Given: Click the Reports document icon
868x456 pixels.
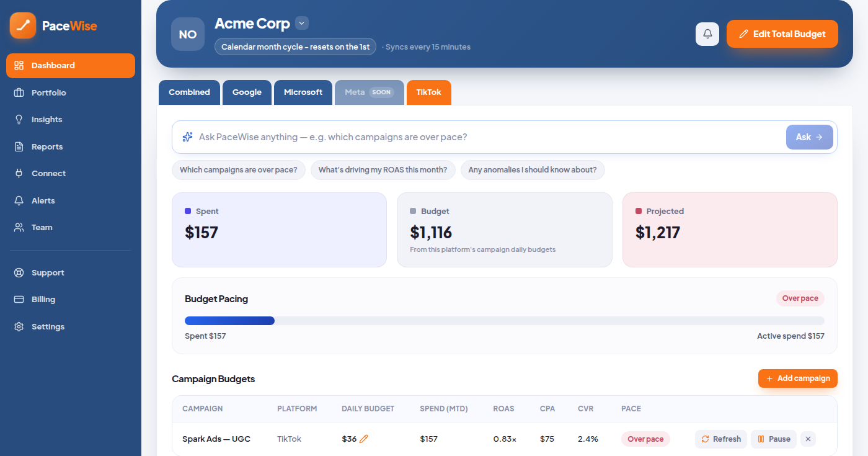Looking at the screenshot, I should coord(19,147).
